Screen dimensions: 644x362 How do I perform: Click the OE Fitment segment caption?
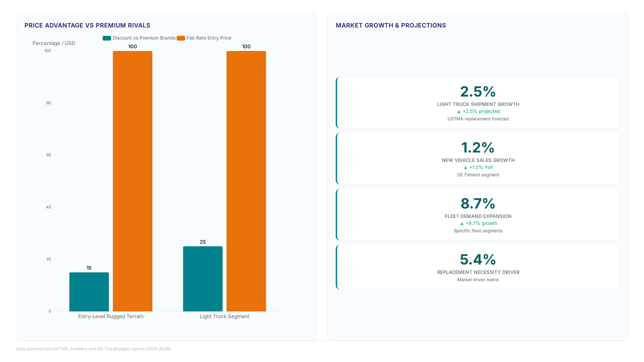pos(478,175)
